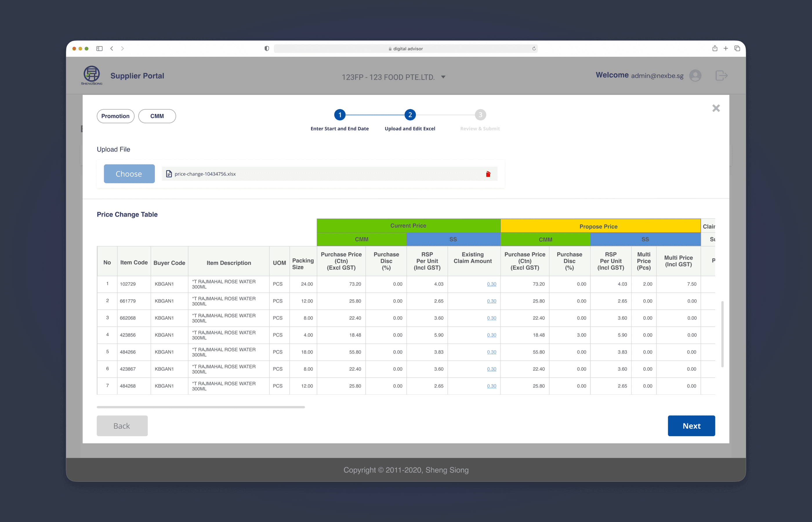Open the browser share icon
This screenshot has height=522, width=812.
[x=715, y=48]
